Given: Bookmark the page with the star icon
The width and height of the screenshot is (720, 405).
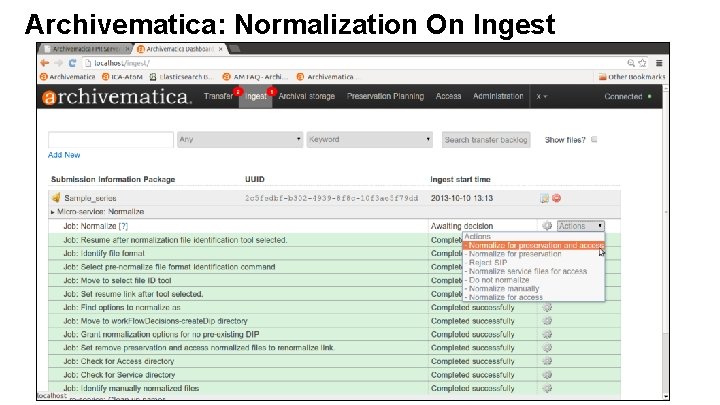Looking at the screenshot, I should tap(642, 63).
